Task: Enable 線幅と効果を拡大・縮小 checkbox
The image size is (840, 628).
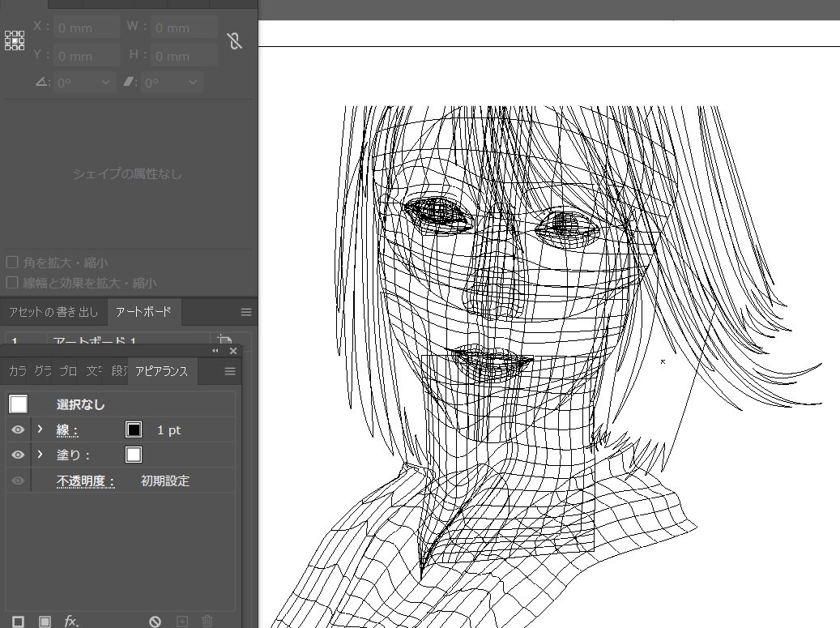Action: tap(12, 282)
